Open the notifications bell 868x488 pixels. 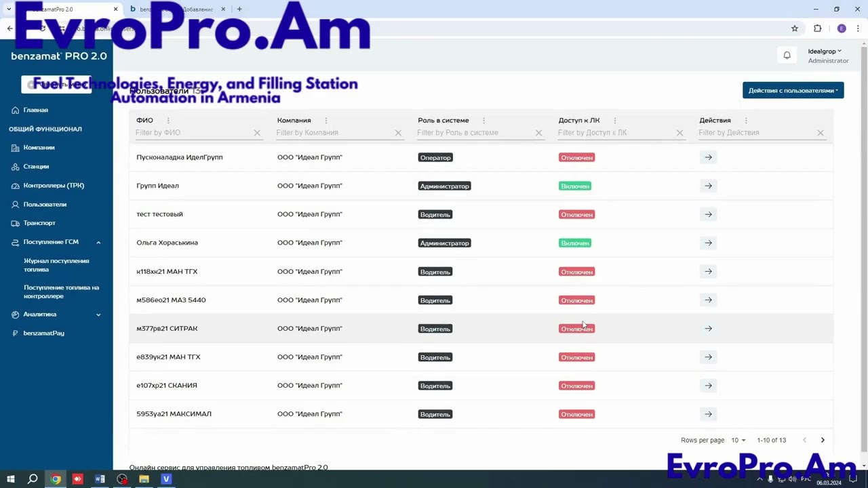(x=787, y=56)
